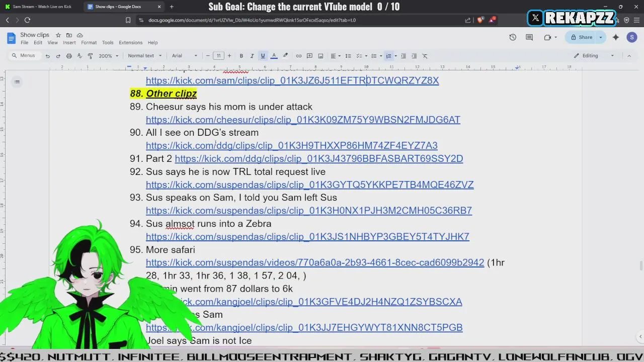Open the Edit menu
Image resolution: width=644 pixels, height=362 pixels.
point(38,43)
